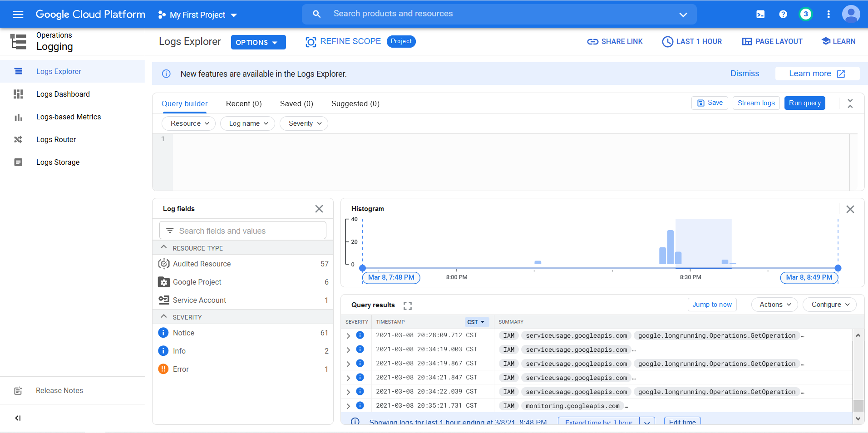The width and height of the screenshot is (868, 433).
Task: Click into the query editor text area
Action: [511, 162]
